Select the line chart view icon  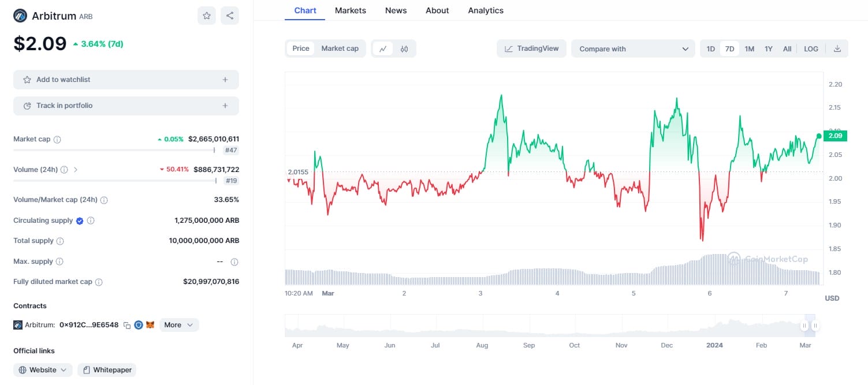click(382, 49)
